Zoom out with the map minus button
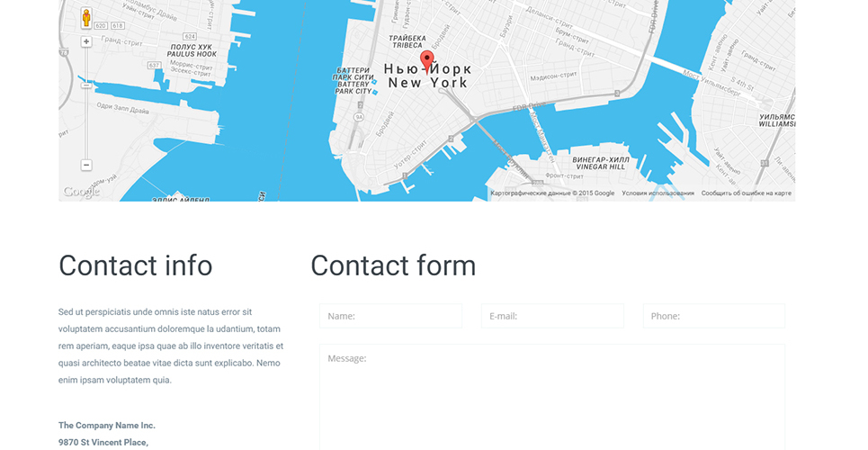Image resolution: width=868 pixels, height=450 pixels. (86, 165)
